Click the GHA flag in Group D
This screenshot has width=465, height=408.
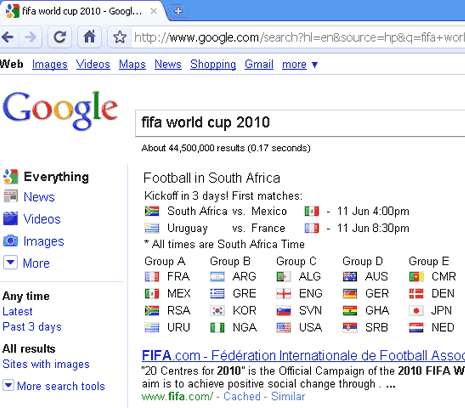(x=350, y=311)
